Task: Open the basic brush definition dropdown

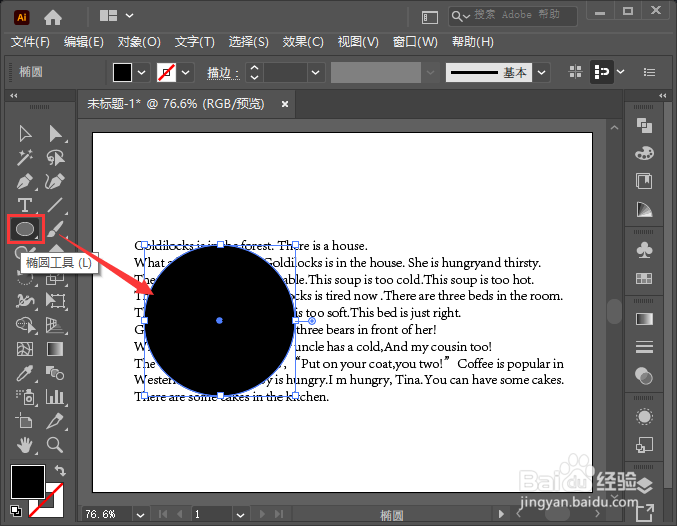Action: (x=541, y=72)
